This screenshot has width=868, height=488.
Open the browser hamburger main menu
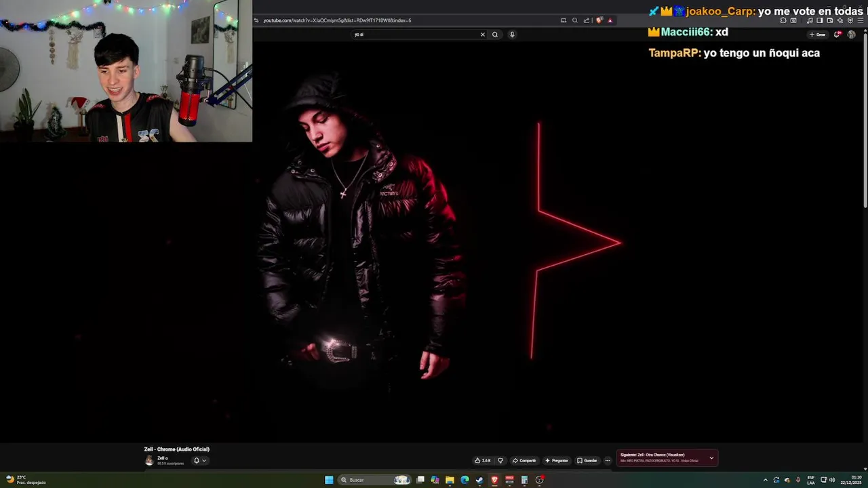(861, 20)
